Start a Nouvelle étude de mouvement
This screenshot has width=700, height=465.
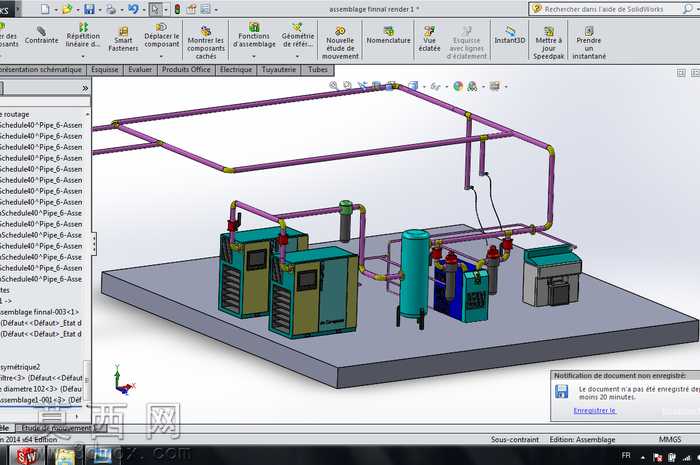pyautogui.click(x=340, y=43)
